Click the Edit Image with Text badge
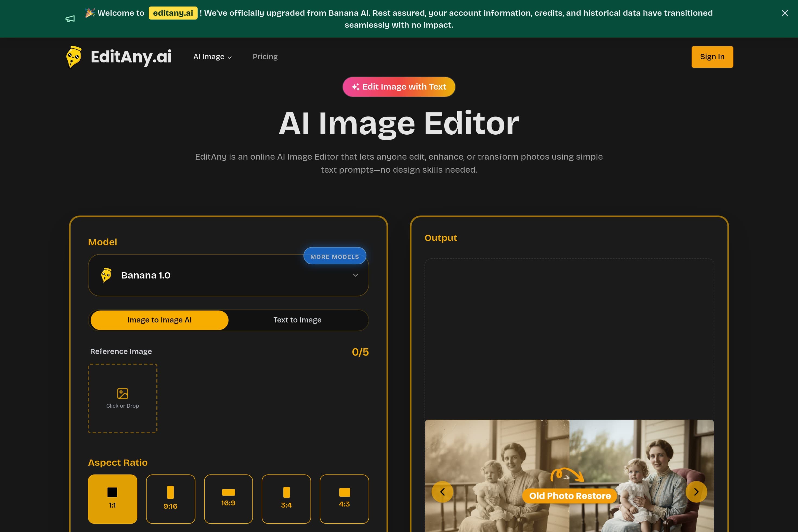The width and height of the screenshot is (798, 532). coord(399,87)
